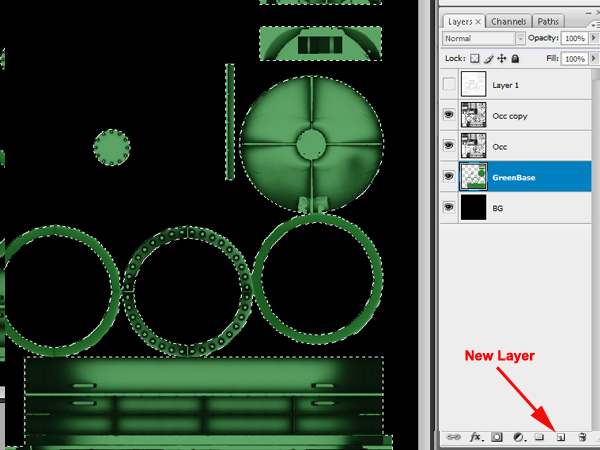Select the Occ copy layer thumbnail
Screen dimensions: 600x450
(473, 114)
